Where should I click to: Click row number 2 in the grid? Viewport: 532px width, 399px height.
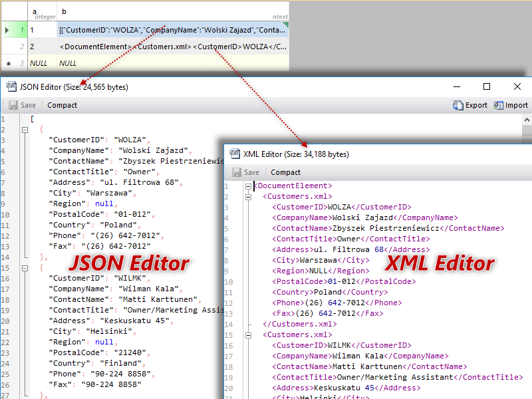pyautogui.click(x=22, y=47)
